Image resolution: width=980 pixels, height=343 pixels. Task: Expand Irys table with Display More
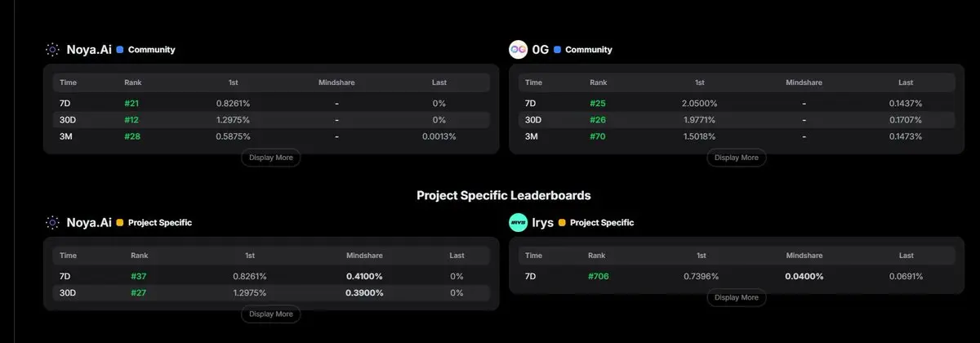click(736, 297)
